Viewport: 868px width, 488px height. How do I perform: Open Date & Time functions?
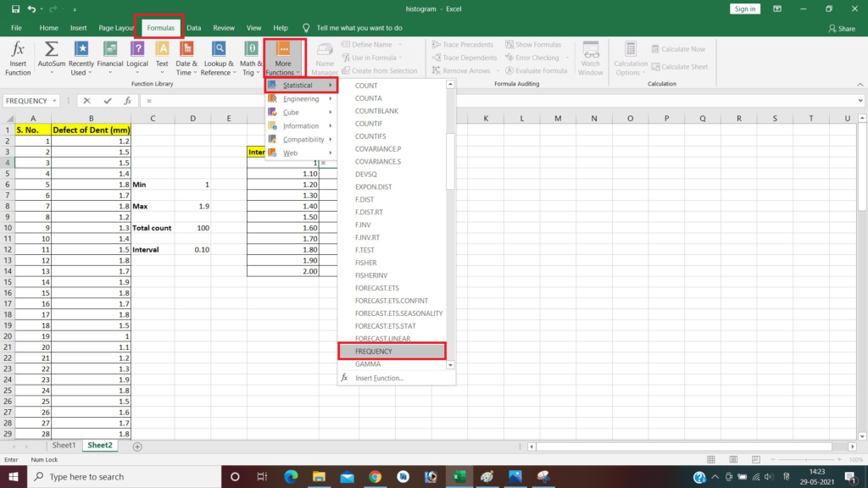(x=186, y=58)
